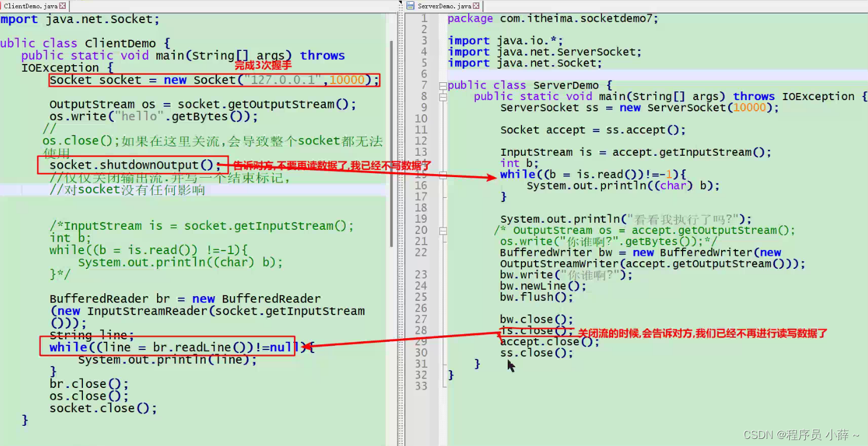Collapse the main method fold at line 8

click(443, 97)
